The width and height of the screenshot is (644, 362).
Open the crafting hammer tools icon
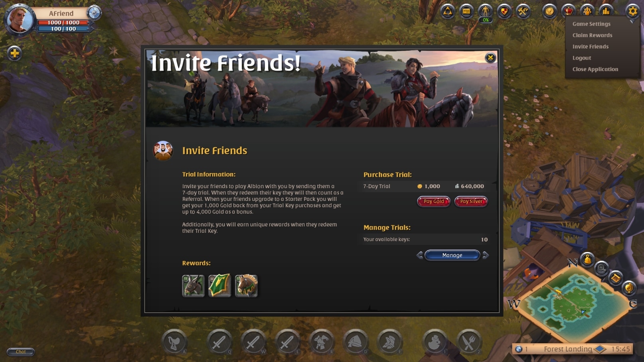(x=523, y=12)
